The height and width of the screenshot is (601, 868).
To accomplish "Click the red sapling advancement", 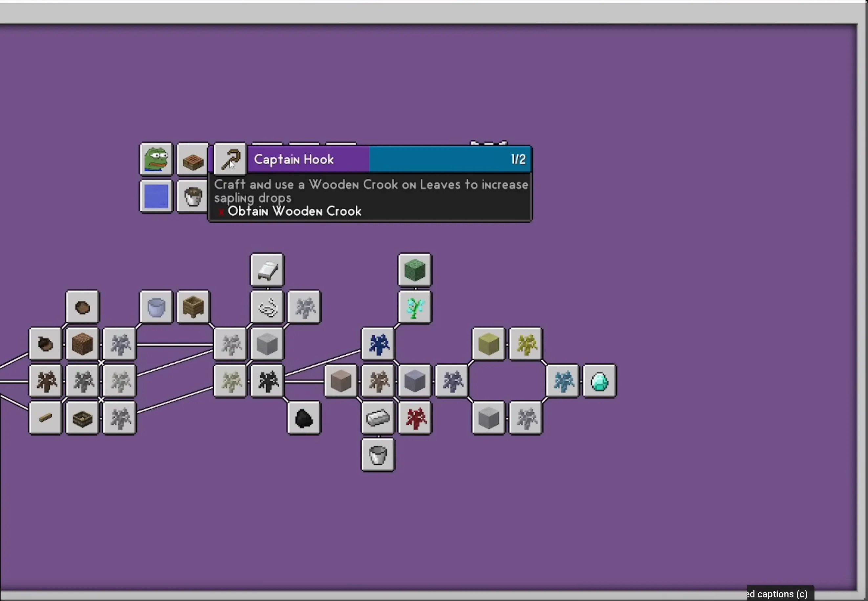I will [415, 418].
